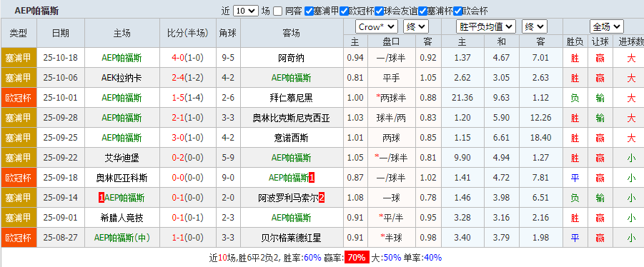The height and width of the screenshot is (267, 644).
Task: Click the 1-1(0-0) score
Action: 187,238
